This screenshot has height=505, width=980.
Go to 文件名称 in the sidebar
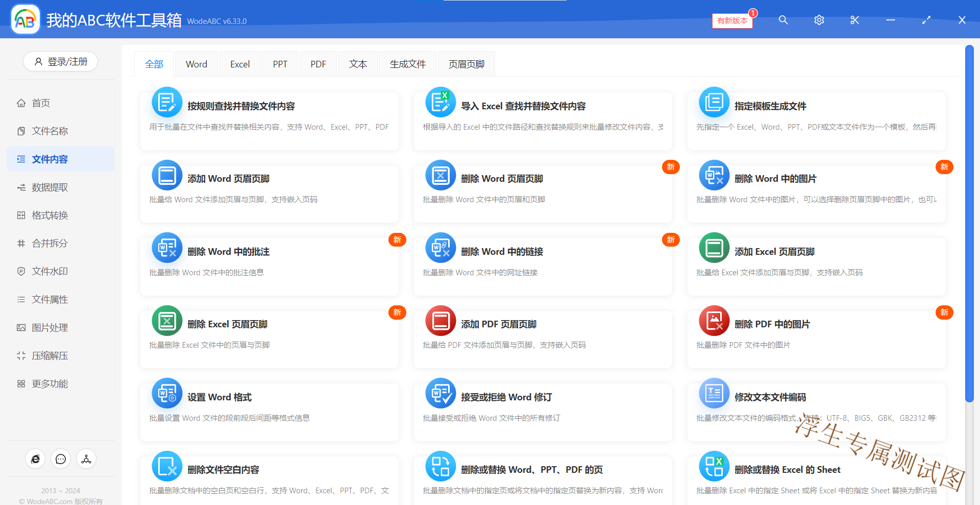click(50, 131)
